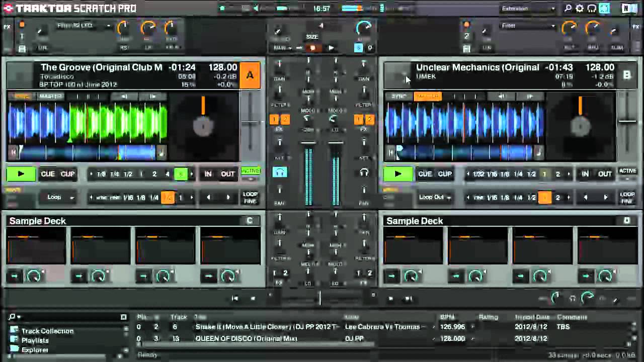Start playback on Deck A
The width and height of the screenshot is (644, 362).
pyautogui.click(x=21, y=174)
